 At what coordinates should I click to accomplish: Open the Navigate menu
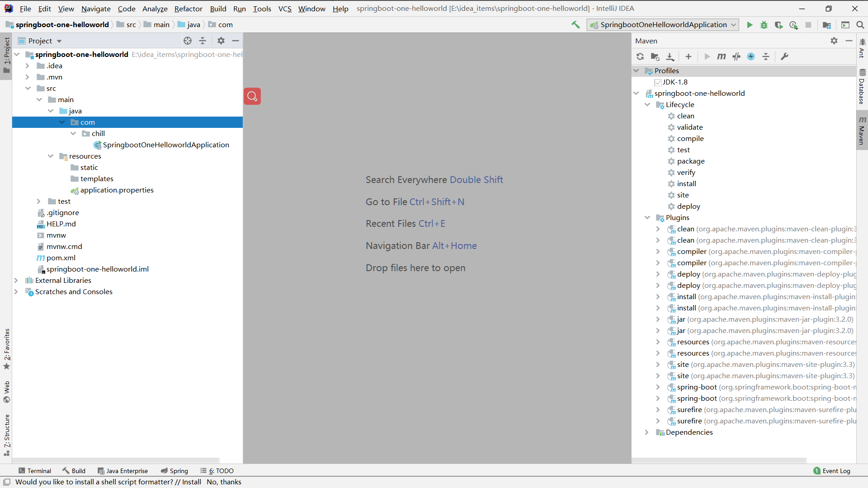pyautogui.click(x=96, y=9)
